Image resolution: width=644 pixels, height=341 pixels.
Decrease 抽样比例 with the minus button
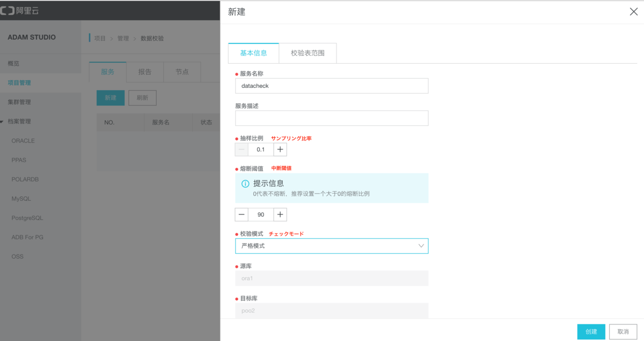pyautogui.click(x=242, y=150)
